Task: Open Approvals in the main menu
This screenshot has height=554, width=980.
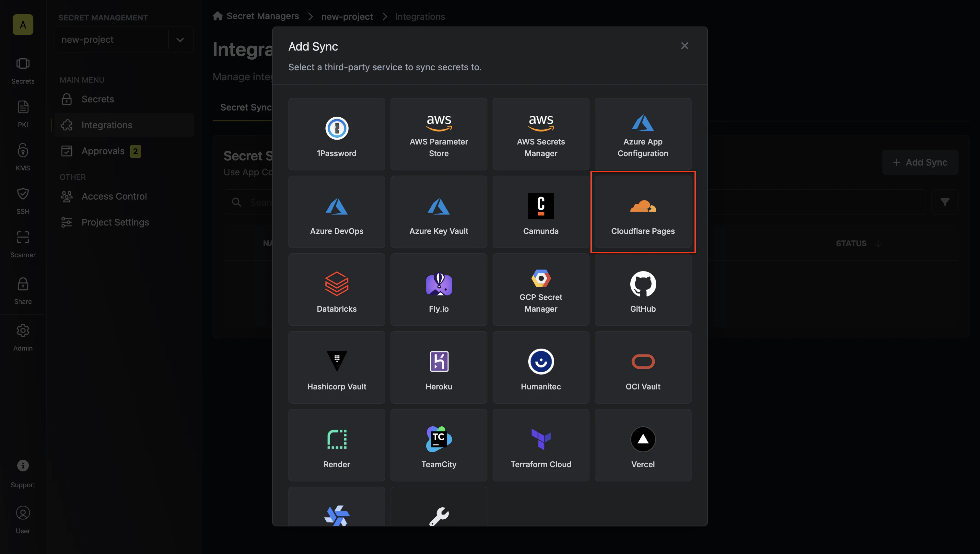Action: 124,151
